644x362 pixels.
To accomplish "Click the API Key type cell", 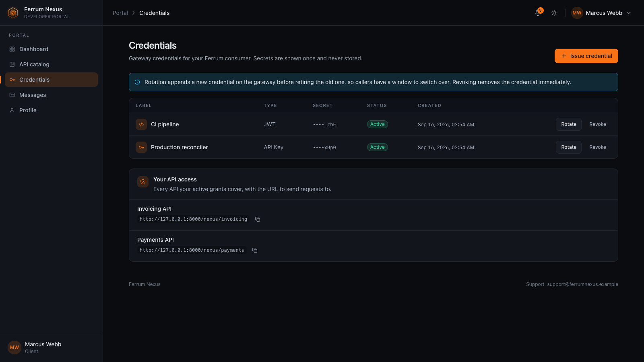I will tap(274, 147).
